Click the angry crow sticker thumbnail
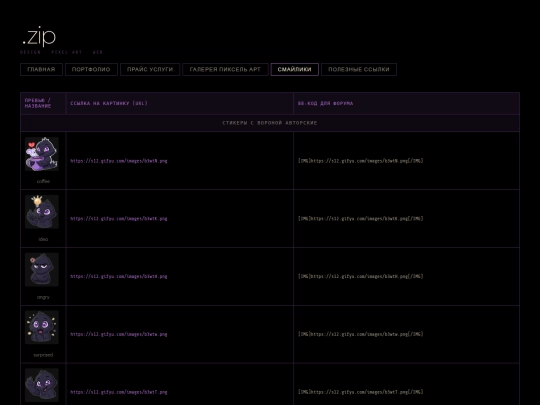This screenshot has height=405, width=540. pyautogui.click(x=42, y=270)
